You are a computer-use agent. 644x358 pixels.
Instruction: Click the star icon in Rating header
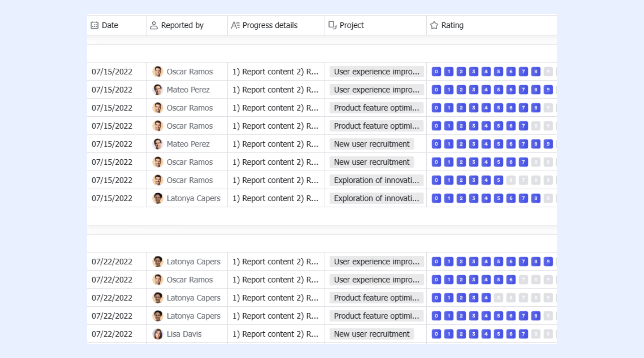coord(434,25)
